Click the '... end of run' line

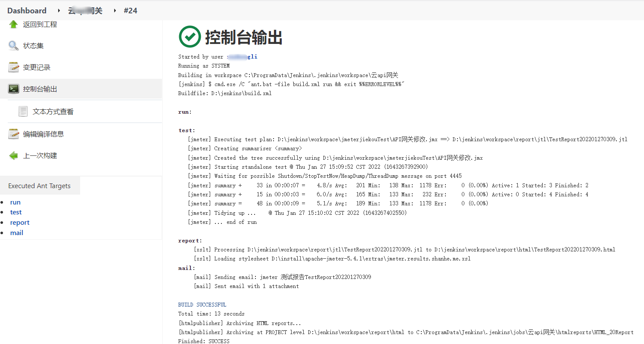[x=222, y=222]
